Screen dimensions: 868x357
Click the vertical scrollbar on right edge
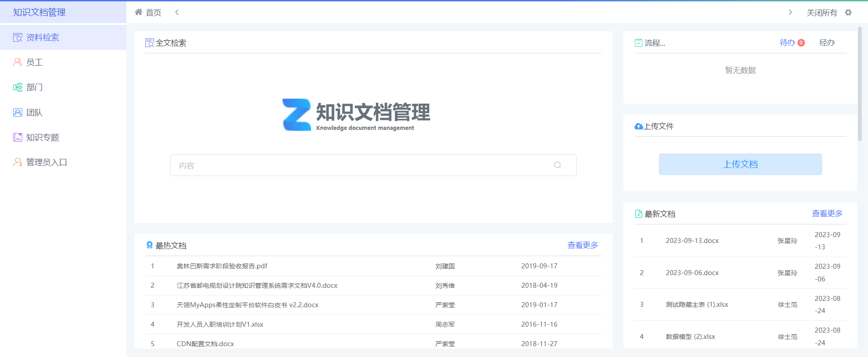pyautogui.click(x=859, y=84)
